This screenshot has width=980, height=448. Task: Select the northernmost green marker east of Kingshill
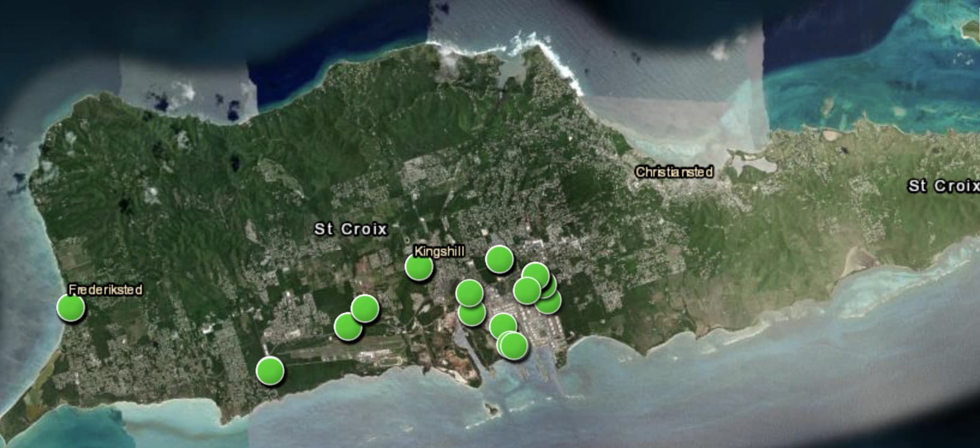pos(499,259)
